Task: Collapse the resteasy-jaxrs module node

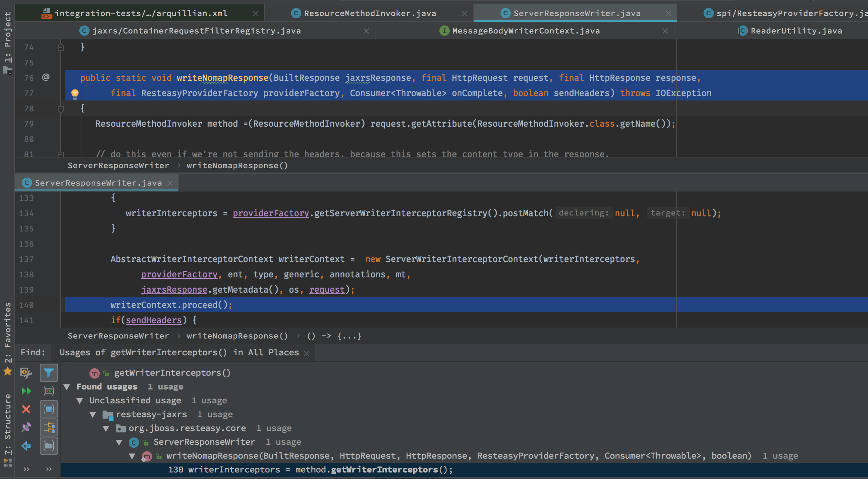Action: click(93, 415)
